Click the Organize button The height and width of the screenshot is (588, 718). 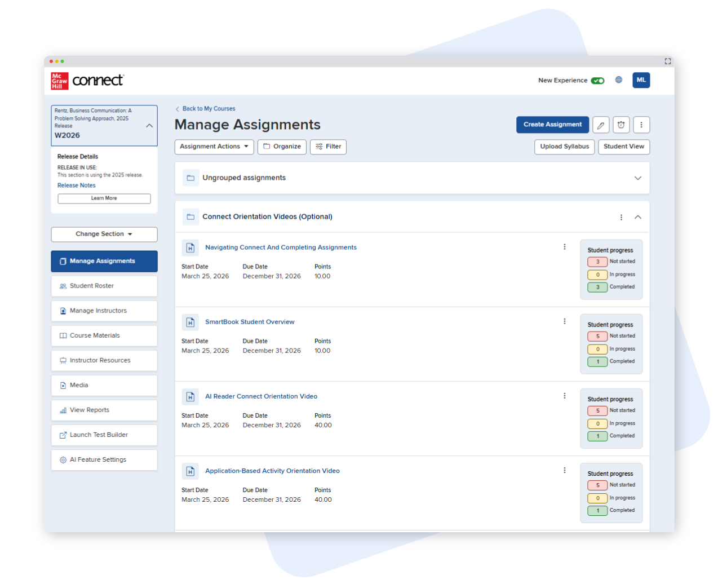click(x=282, y=147)
